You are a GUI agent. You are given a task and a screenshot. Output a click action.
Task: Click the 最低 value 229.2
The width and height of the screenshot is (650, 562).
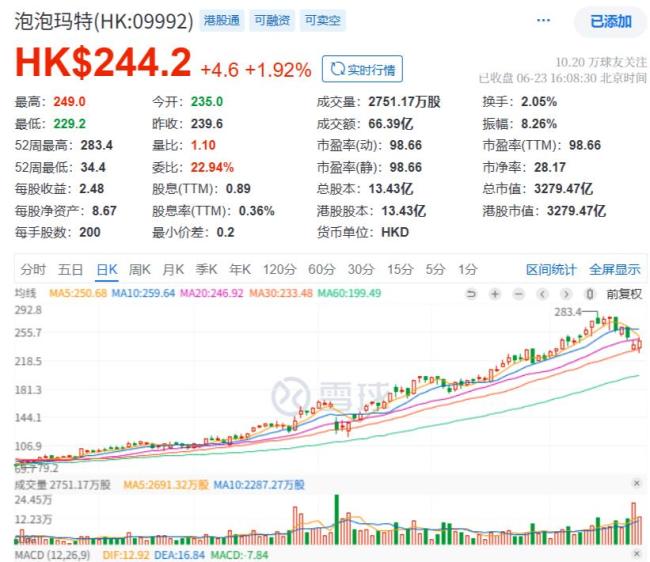pyautogui.click(x=69, y=124)
